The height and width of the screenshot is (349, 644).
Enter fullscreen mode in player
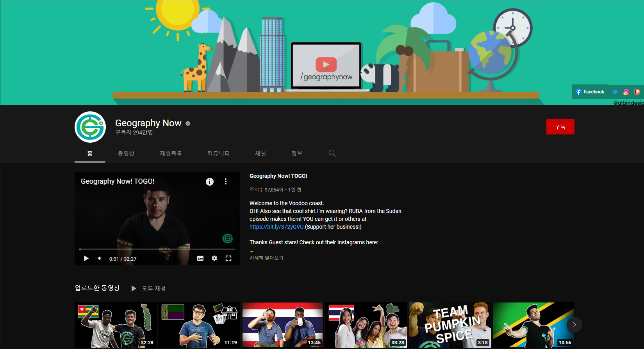click(x=228, y=258)
